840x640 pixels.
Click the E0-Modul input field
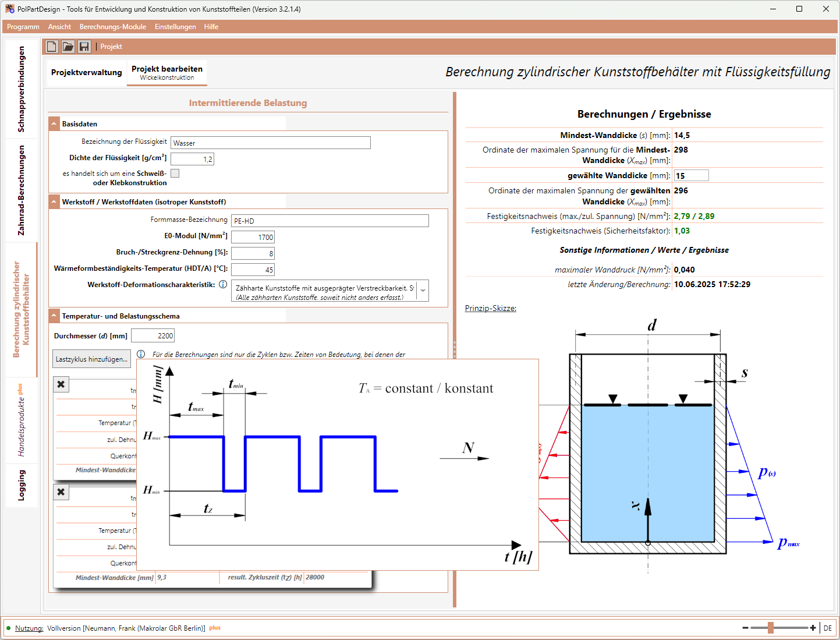coord(253,237)
